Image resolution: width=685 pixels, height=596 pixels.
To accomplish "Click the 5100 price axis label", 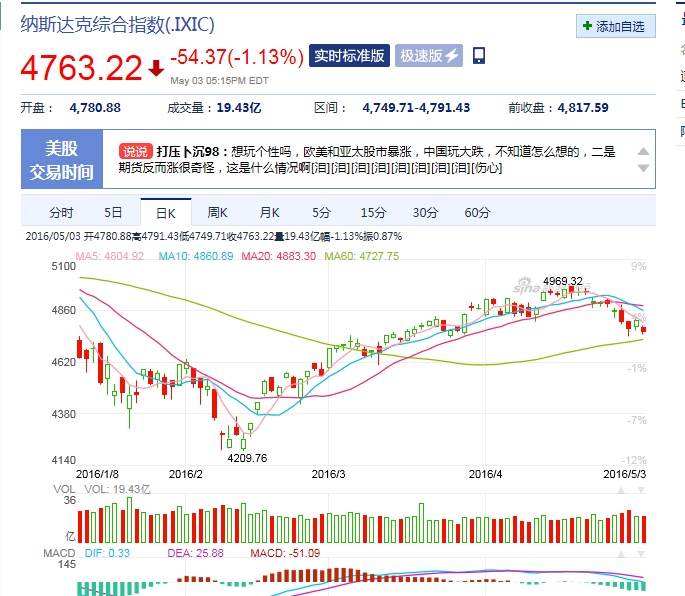I will 64,266.
